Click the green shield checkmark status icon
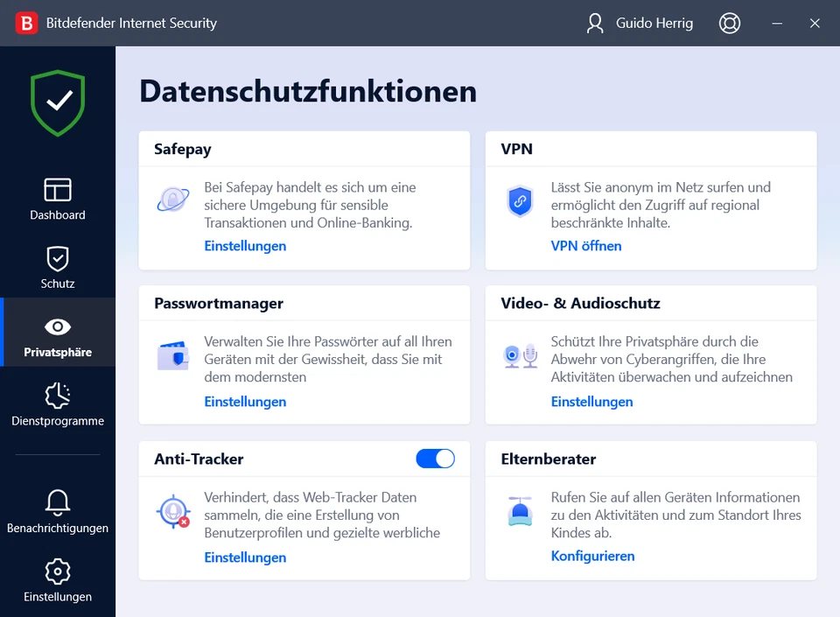This screenshot has height=617, width=840. 57,102
